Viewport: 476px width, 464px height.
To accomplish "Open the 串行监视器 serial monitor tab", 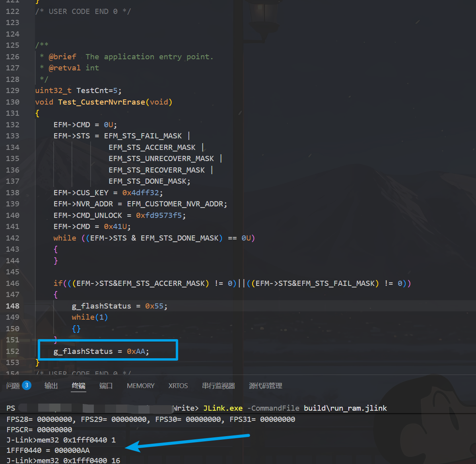I will [219, 386].
